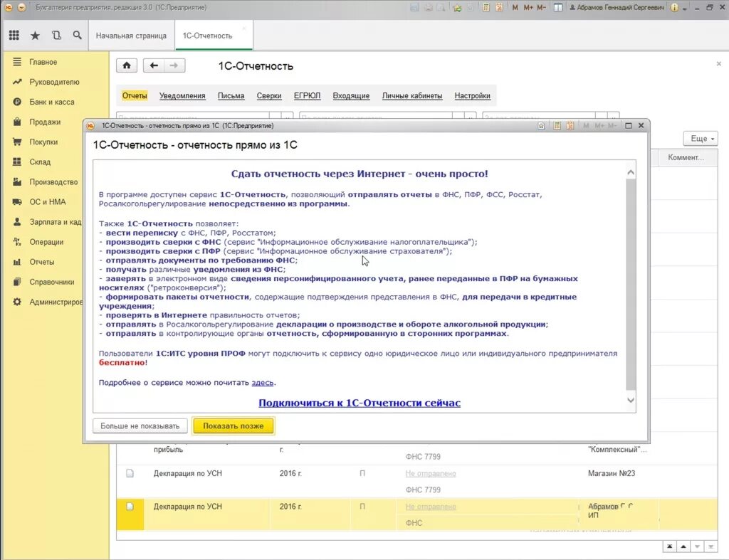Open Настройки link
The height and width of the screenshot is (560, 729).
[473, 95]
